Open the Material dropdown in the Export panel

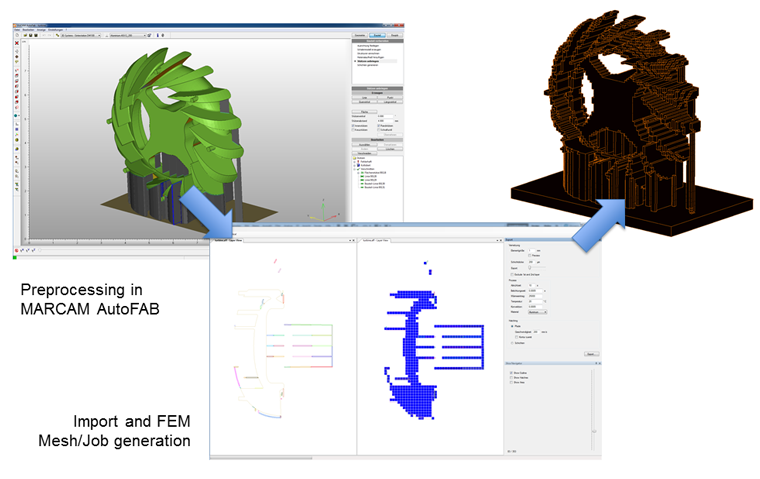pyautogui.click(x=538, y=312)
